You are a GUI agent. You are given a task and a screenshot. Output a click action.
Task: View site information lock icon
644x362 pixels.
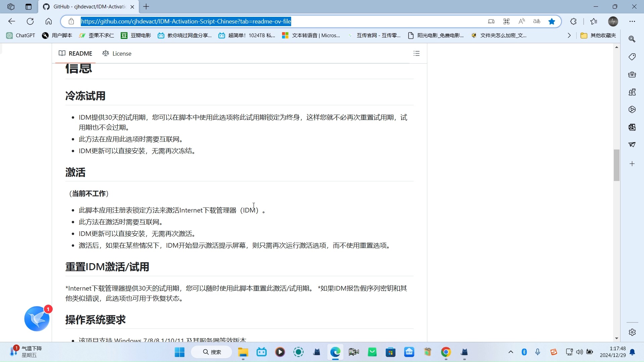coord(71,21)
